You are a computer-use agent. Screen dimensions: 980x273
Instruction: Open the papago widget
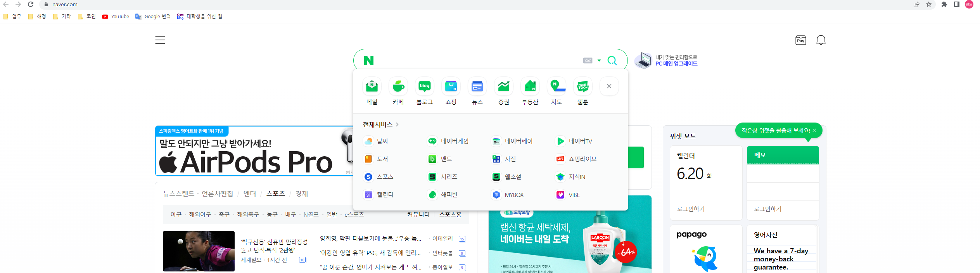tap(706, 249)
